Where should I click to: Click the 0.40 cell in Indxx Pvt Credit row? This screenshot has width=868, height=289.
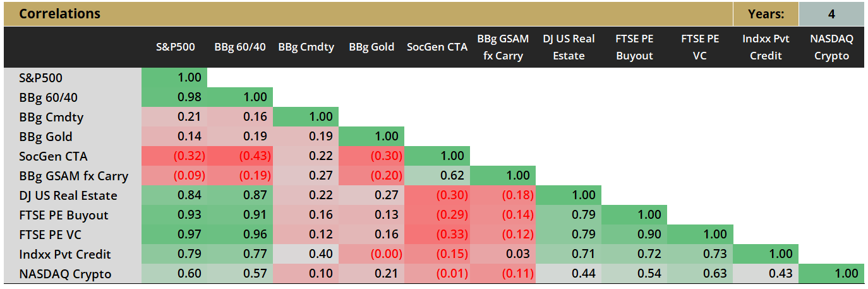(x=306, y=254)
